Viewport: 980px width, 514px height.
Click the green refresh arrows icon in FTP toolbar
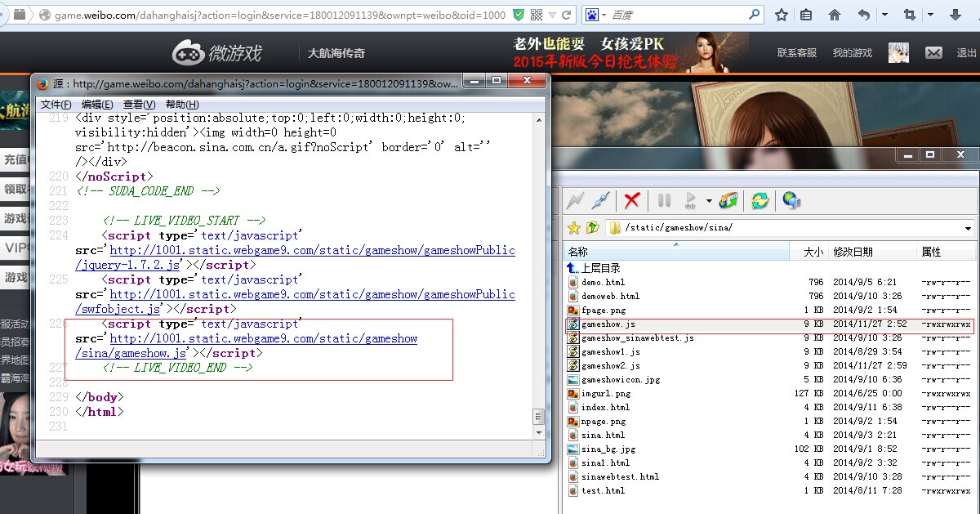[759, 200]
